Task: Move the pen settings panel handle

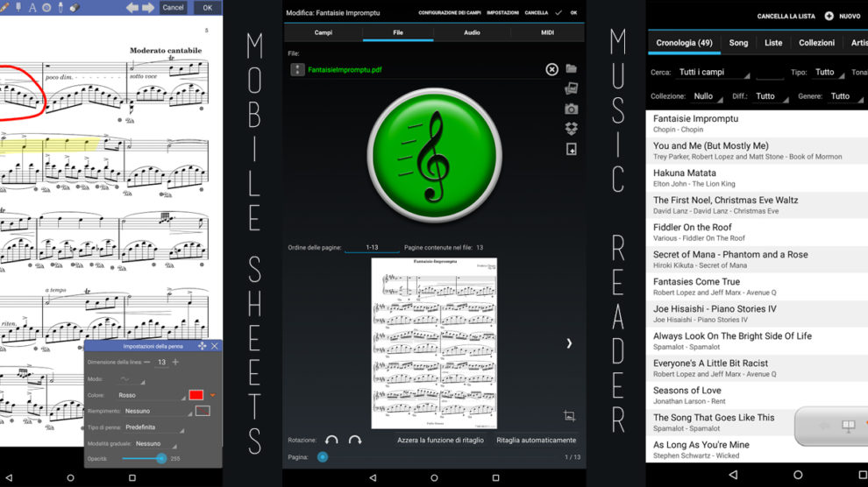Action: pos(202,346)
